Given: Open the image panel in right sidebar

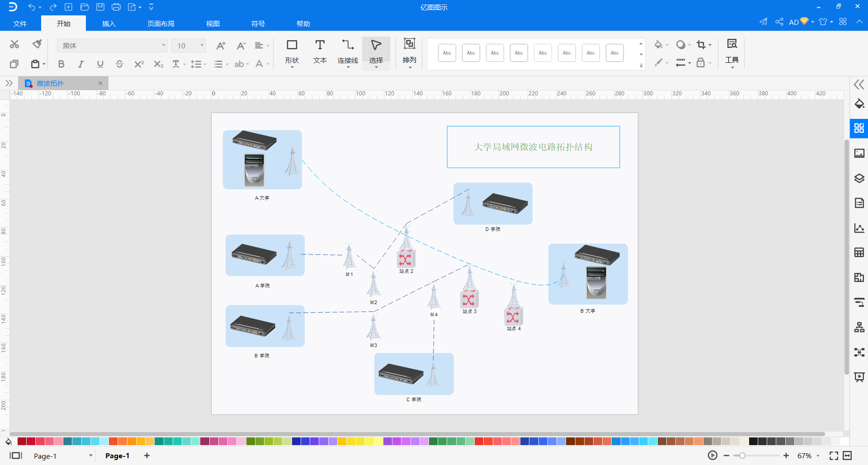Looking at the screenshot, I should coord(859,153).
